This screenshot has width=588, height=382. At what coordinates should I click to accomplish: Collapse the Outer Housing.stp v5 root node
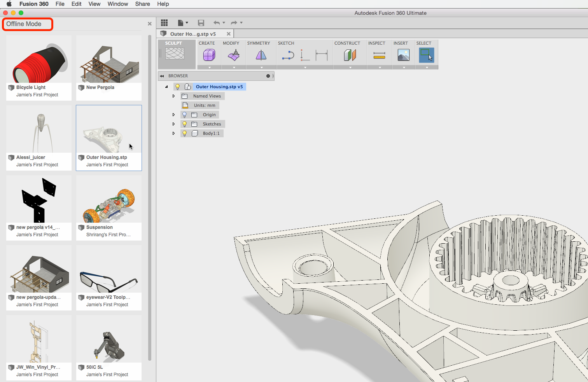pyautogui.click(x=166, y=87)
